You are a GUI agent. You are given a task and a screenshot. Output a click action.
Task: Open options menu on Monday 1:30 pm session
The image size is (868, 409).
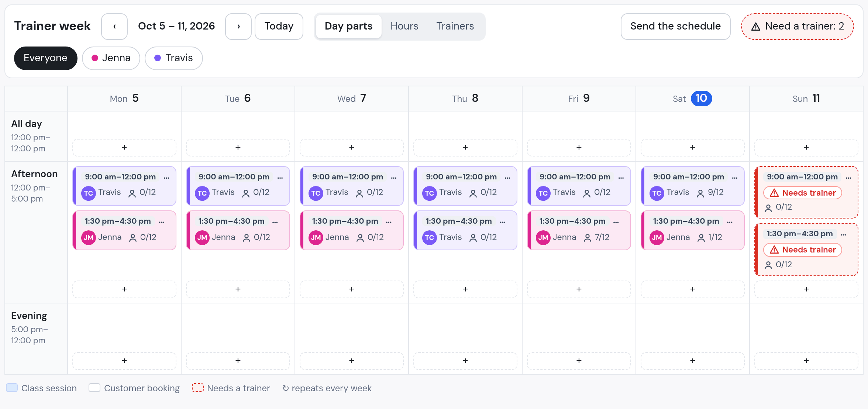(161, 221)
